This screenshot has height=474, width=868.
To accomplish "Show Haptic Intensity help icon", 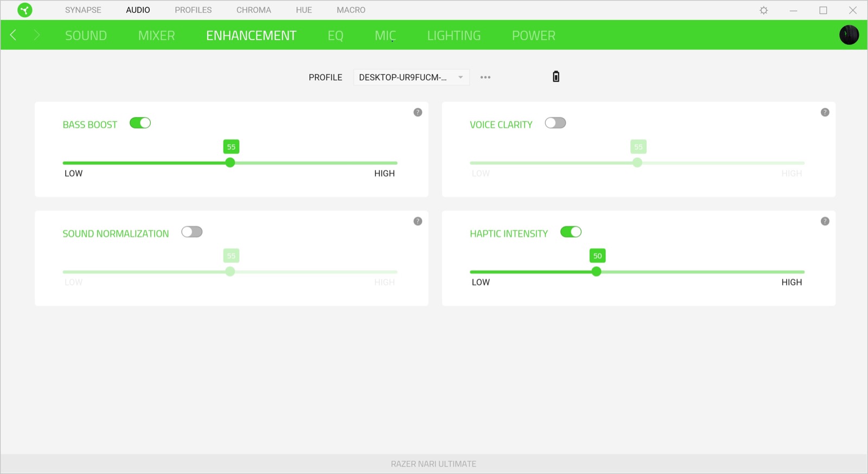I will tap(825, 221).
